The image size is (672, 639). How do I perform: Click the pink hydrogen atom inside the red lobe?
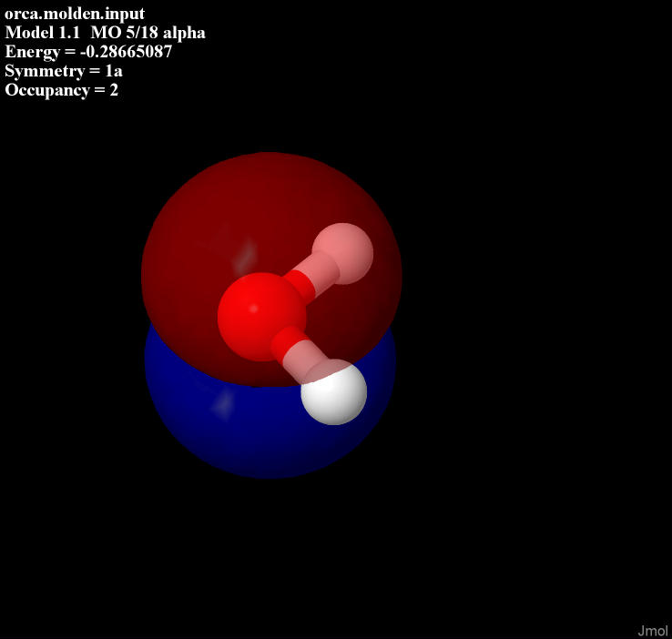tap(342, 254)
